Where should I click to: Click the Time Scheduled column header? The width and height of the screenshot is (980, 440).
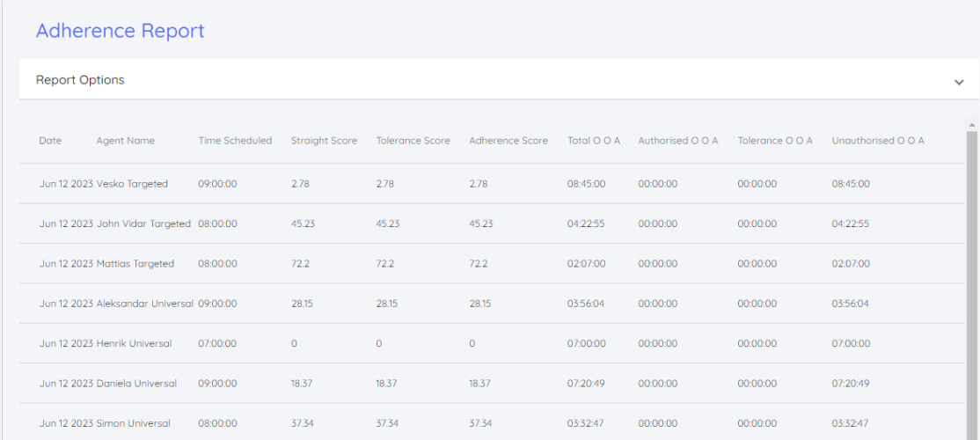pyautogui.click(x=235, y=141)
